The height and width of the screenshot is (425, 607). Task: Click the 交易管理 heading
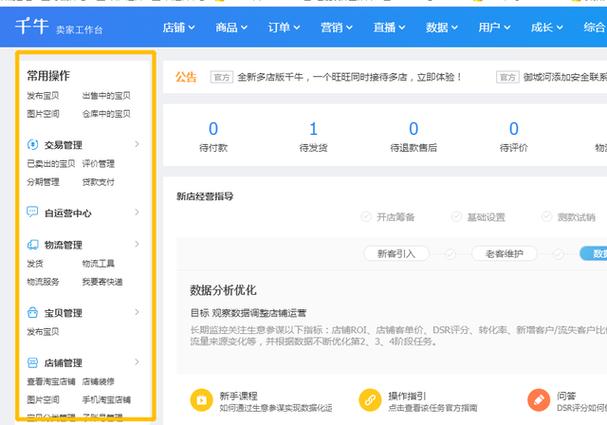click(x=63, y=145)
